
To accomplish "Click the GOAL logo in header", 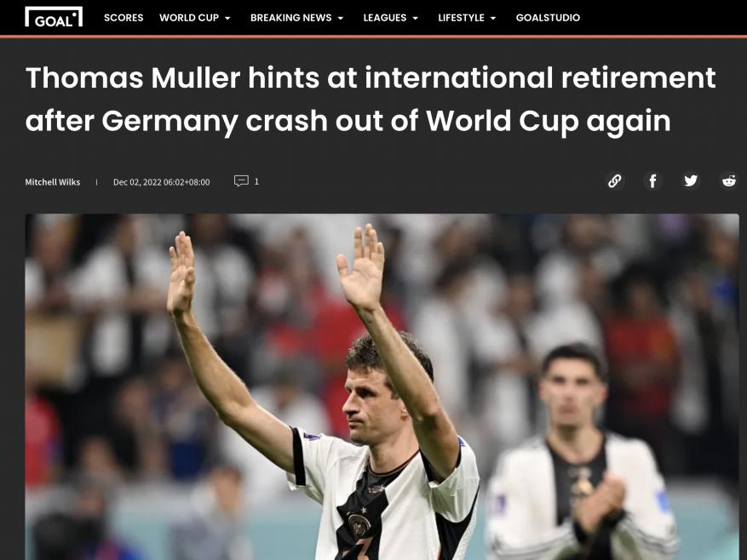I will (54, 17).
